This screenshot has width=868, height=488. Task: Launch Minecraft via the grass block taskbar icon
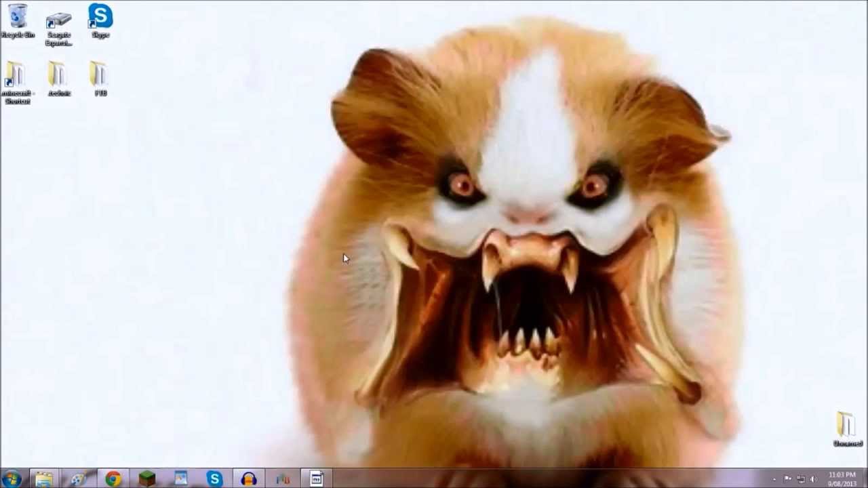(x=146, y=479)
